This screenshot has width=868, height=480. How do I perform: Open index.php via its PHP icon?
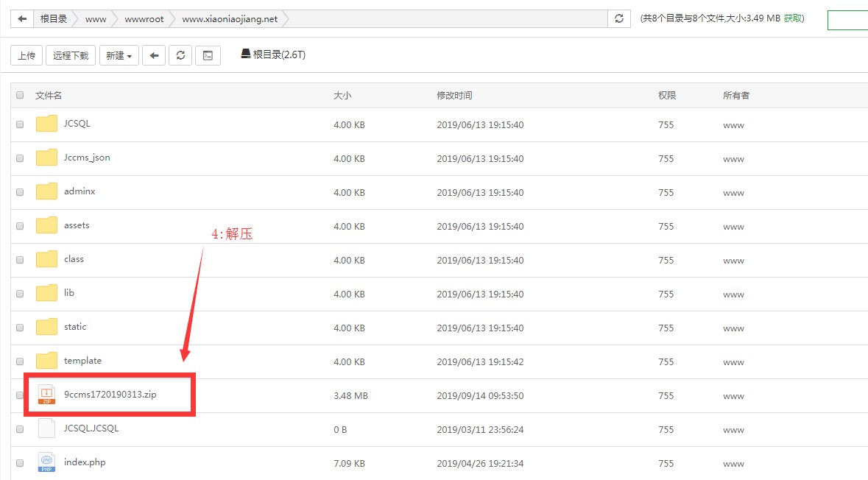46,462
